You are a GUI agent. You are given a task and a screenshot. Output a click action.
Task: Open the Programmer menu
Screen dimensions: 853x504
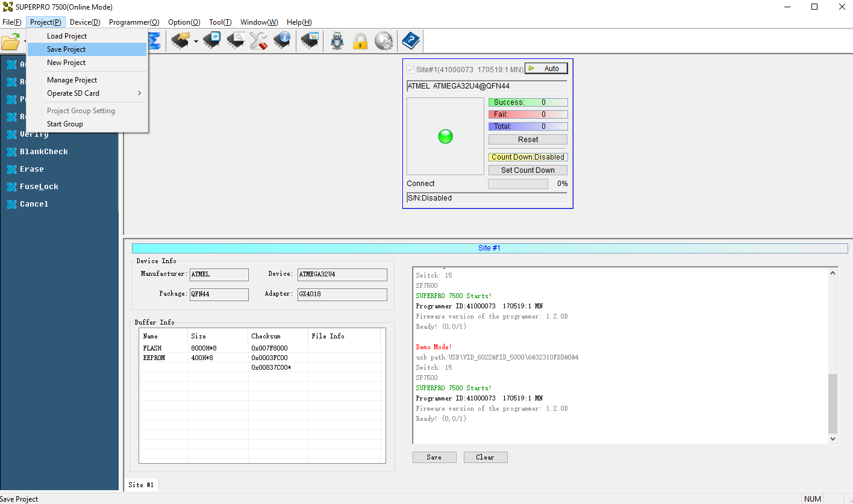[134, 22]
